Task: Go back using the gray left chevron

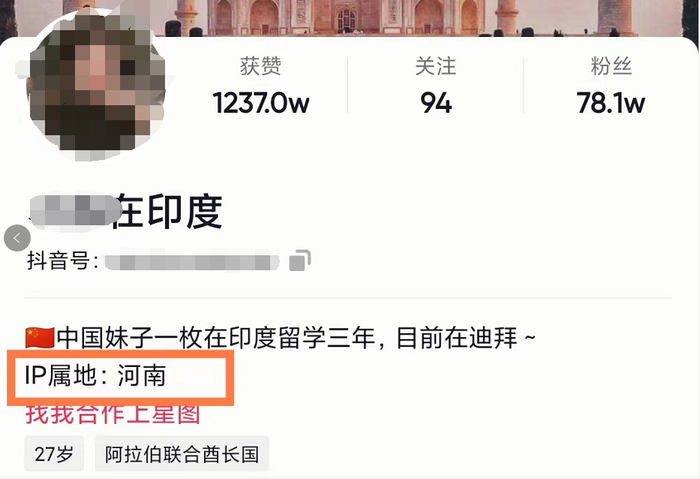Action: tap(17, 238)
